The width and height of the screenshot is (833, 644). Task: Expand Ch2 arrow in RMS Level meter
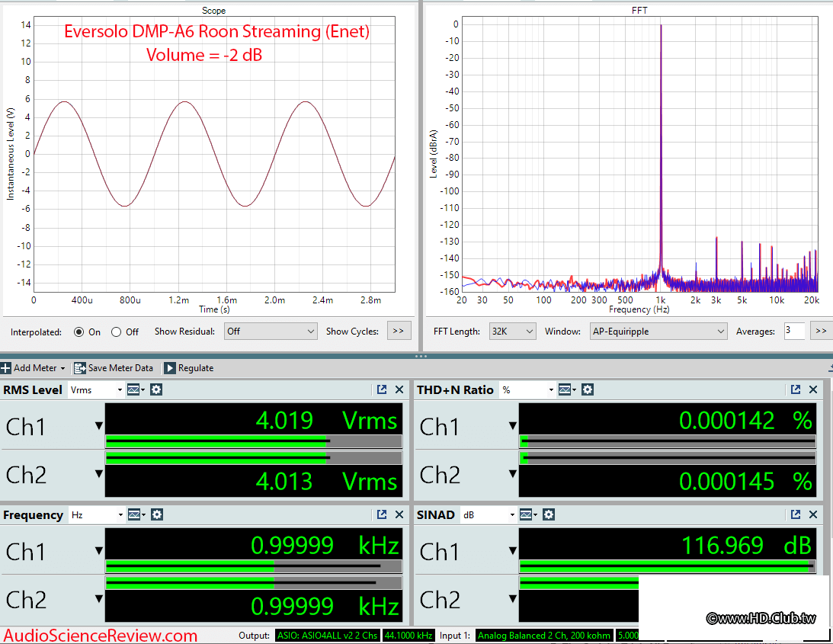[99, 473]
